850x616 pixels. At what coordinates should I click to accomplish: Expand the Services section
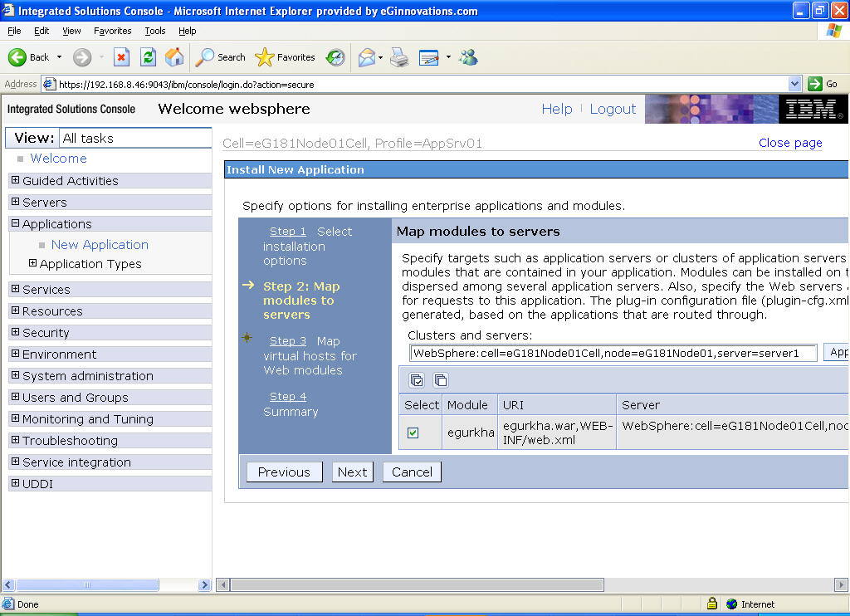tap(15, 289)
